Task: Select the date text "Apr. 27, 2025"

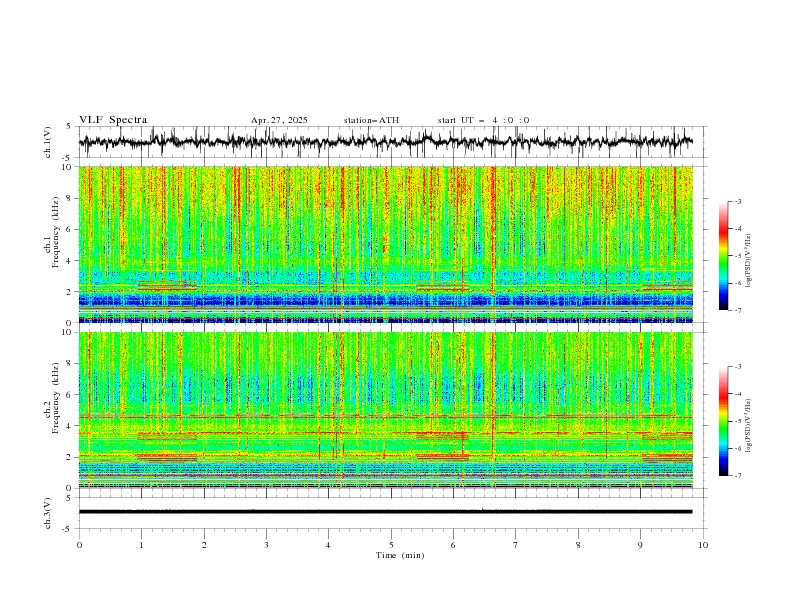Action: click(x=279, y=120)
